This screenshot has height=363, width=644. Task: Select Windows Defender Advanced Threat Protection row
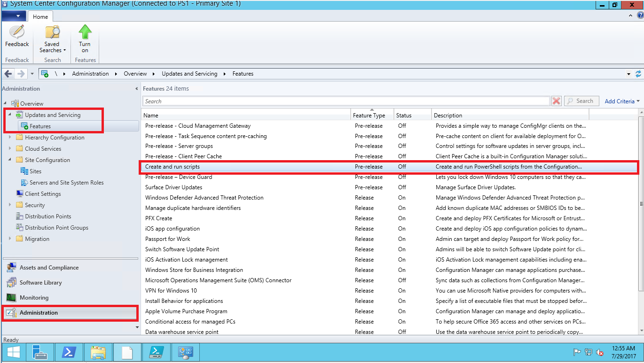click(389, 198)
